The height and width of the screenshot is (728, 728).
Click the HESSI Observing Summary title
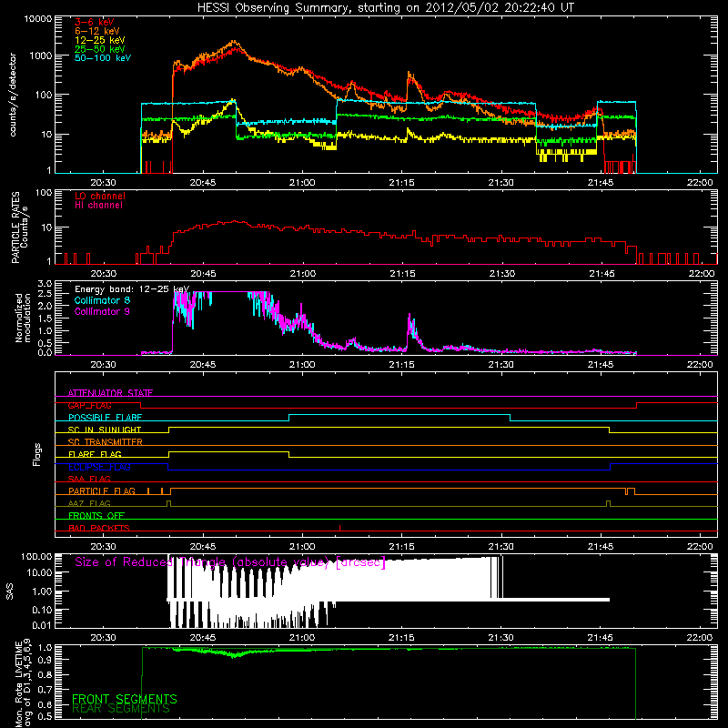pos(385,8)
